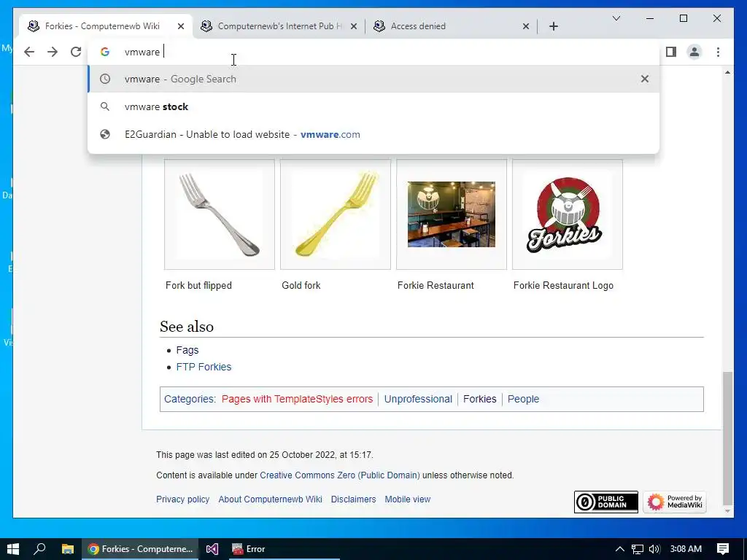Screen dimensions: 747x560
Task: Follow the Fags link under See also
Action: (x=187, y=350)
